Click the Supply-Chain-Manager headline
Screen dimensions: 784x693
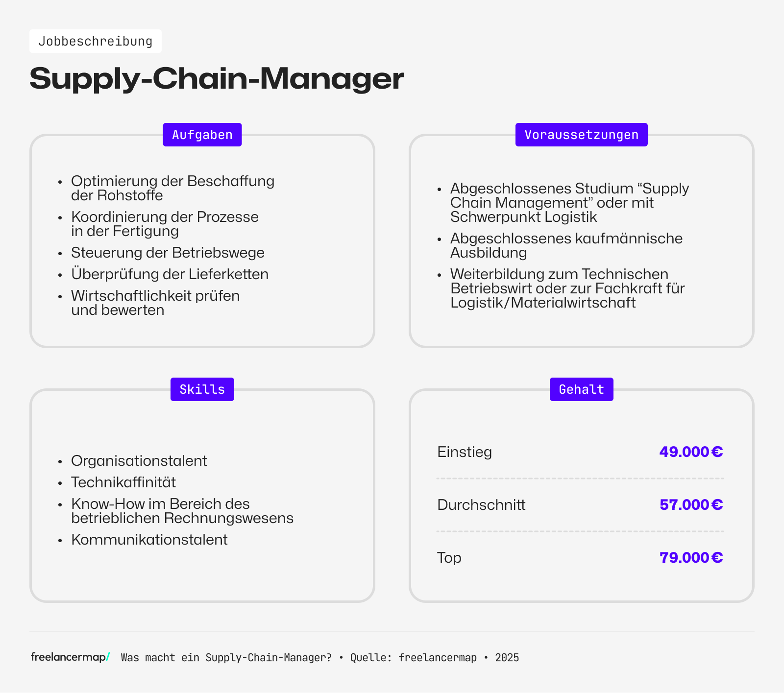217,78
